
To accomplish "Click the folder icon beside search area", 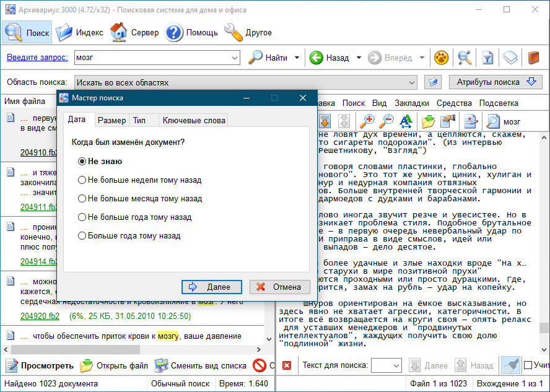I will [432, 82].
